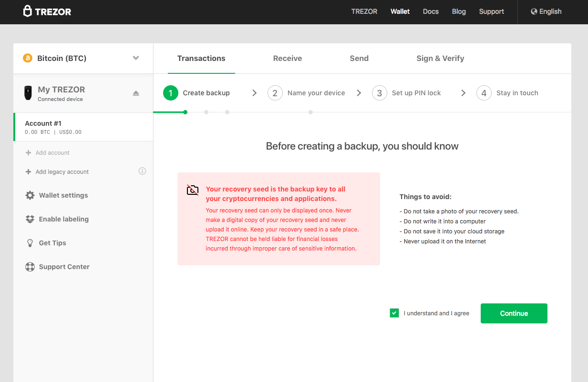Screen dimensions: 588x382
Task: Switch to the Send tab
Action: pos(359,58)
